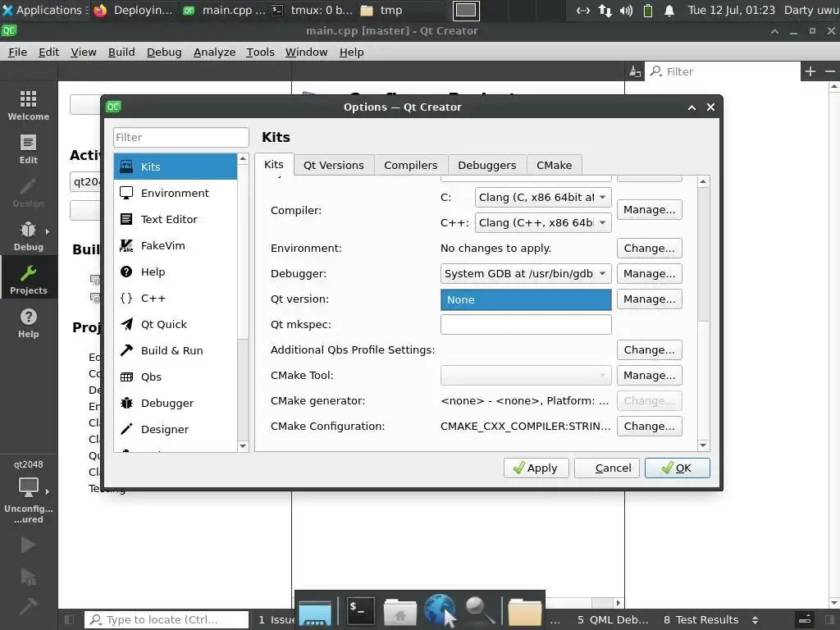Switch to the Kits tab
This screenshot has width=840, height=630.
274,164
